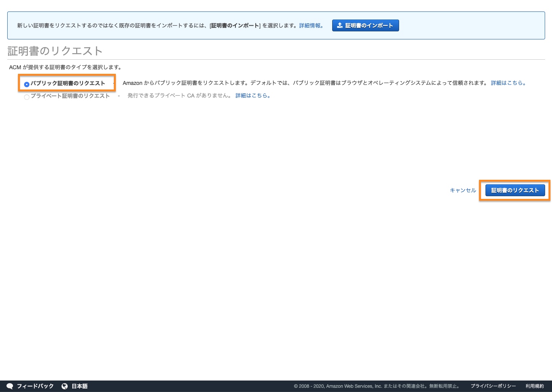The image size is (552, 392).
Task: Click the globe language icon
Action: click(x=65, y=386)
